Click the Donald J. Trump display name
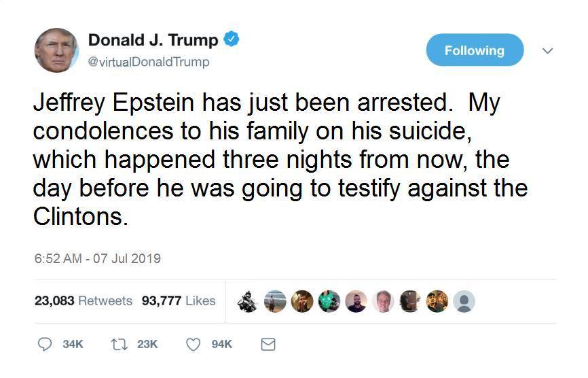This screenshot has width=588, height=378. point(153,40)
